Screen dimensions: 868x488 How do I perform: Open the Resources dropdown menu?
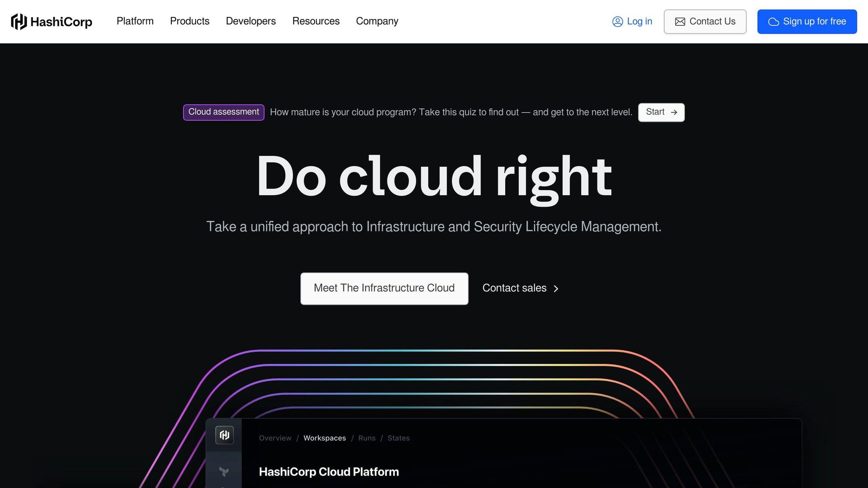click(316, 21)
